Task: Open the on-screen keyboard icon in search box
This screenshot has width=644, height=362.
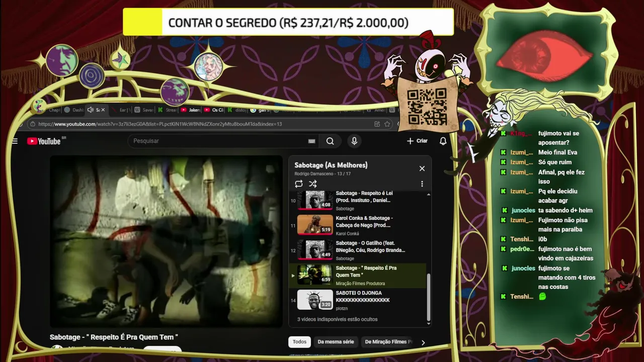Action: tap(311, 141)
